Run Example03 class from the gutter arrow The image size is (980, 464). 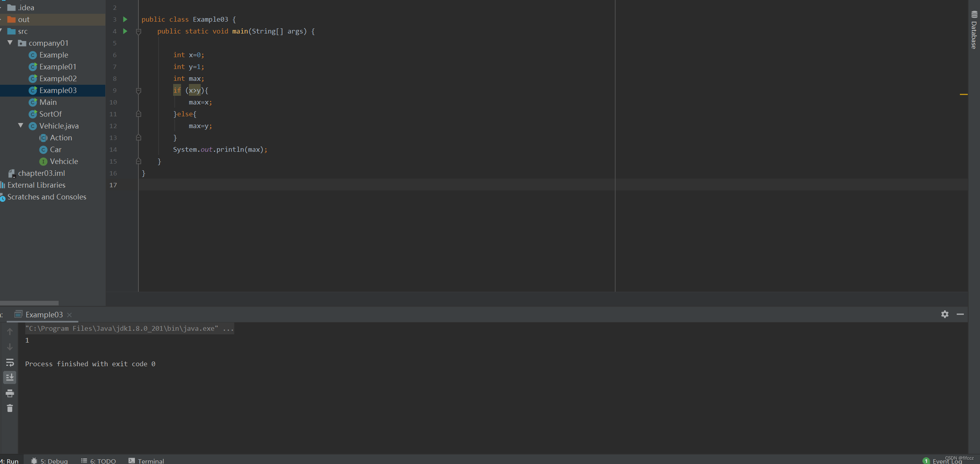point(125,19)
